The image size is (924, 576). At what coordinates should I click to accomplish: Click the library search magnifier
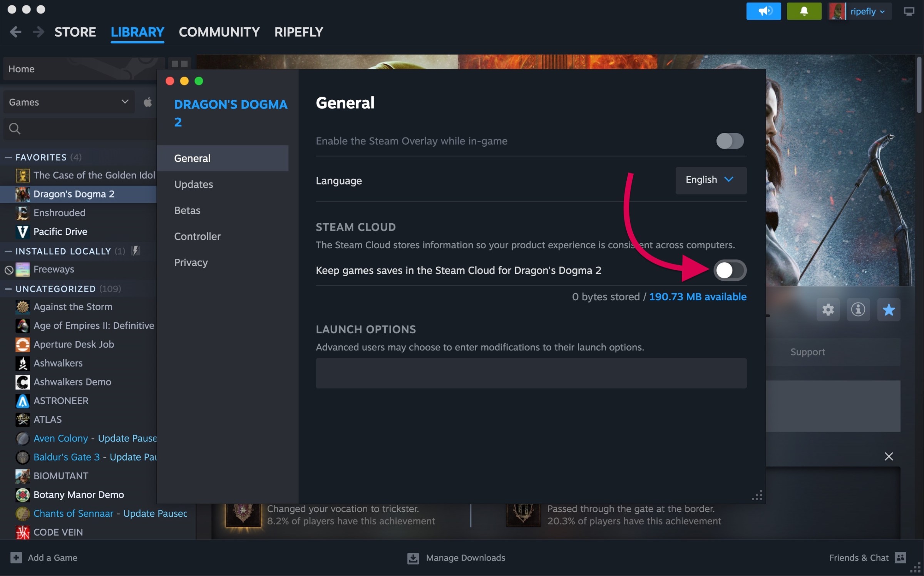[15, 128]
